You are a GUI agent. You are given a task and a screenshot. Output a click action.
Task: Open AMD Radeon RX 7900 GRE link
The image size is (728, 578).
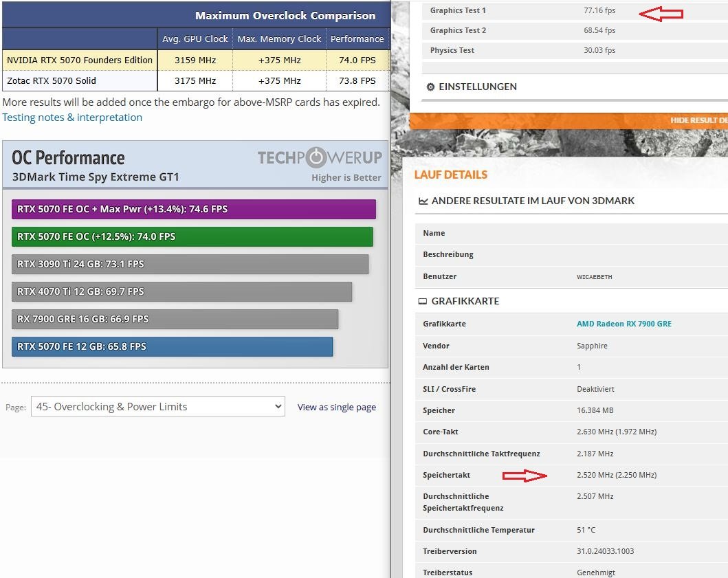pos(624,324)
